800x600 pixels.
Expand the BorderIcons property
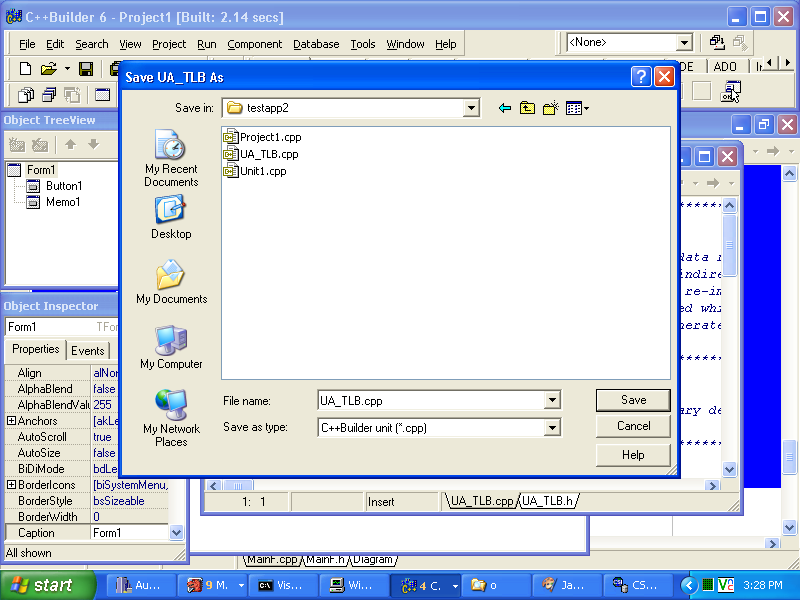tap(11, 485)
